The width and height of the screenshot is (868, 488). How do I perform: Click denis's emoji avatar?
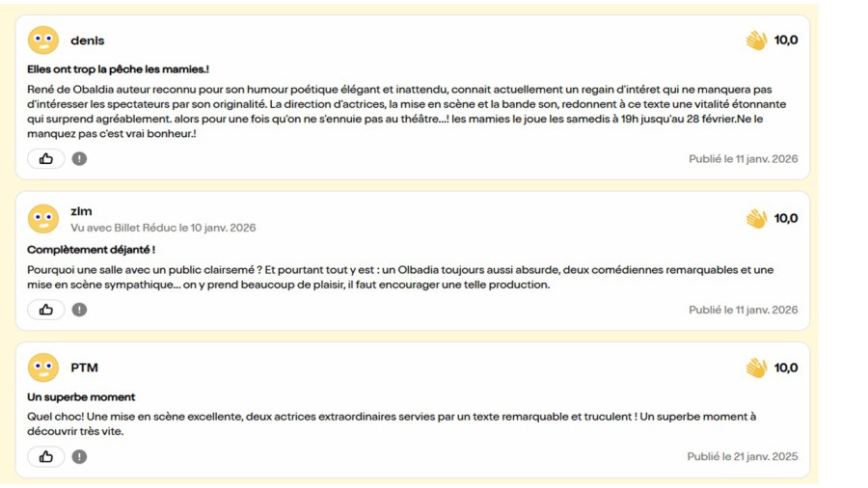(43, 41)
